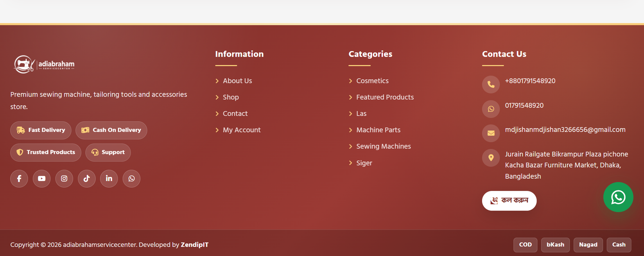Click the bKash payment badge
The height and width of the screenshot is (256, 644).
coord(555,245)
